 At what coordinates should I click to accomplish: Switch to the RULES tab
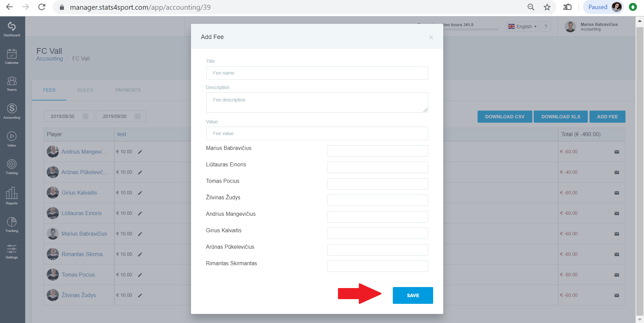(x=85, y=90)
